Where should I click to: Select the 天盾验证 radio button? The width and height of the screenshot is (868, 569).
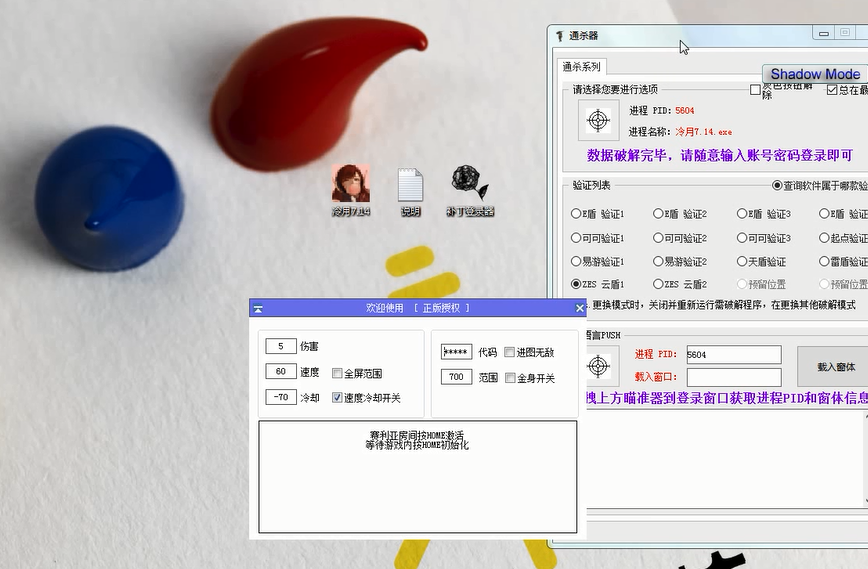(x=742, y=261)
